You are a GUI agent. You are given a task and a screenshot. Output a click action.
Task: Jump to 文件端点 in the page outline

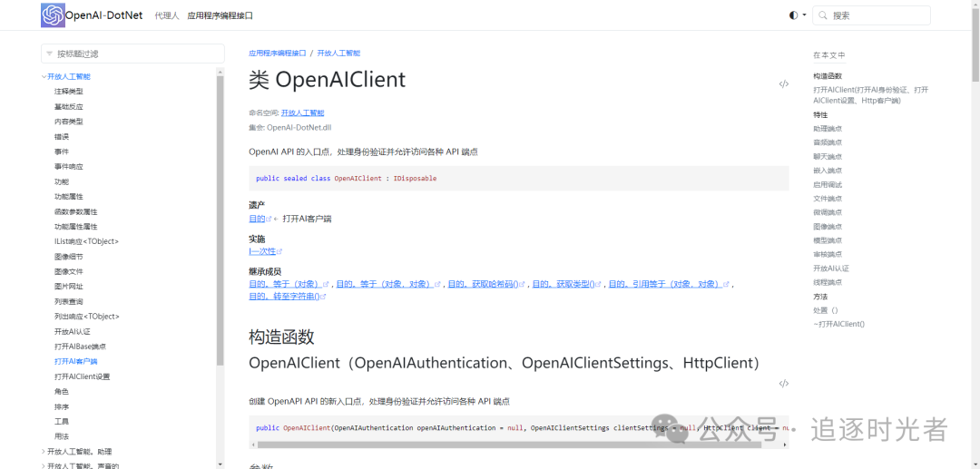(828, 199)
